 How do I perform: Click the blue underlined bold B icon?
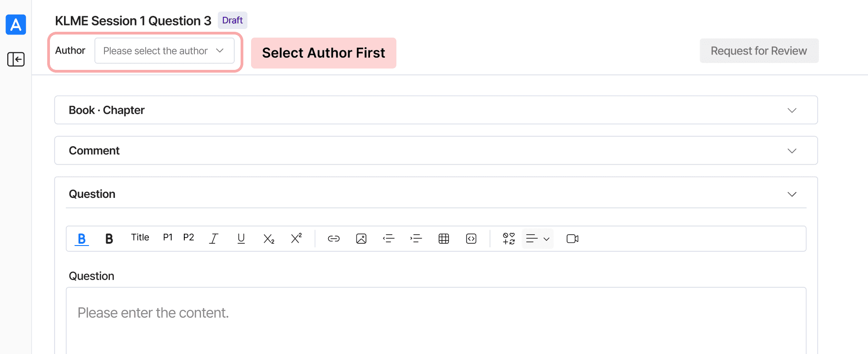pos(82,239)
